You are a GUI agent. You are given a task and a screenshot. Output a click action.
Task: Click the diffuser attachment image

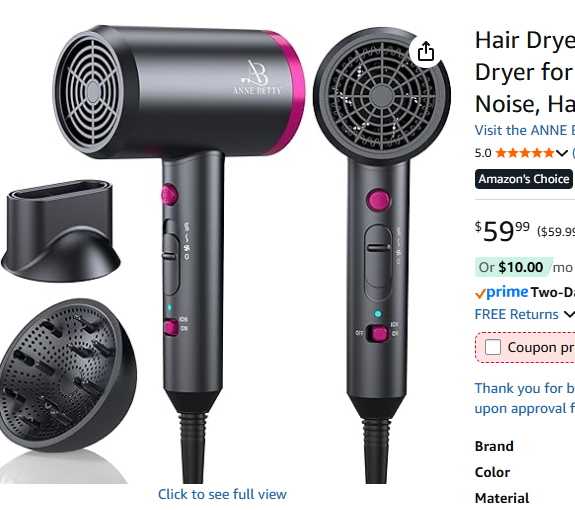click(66, 374)
